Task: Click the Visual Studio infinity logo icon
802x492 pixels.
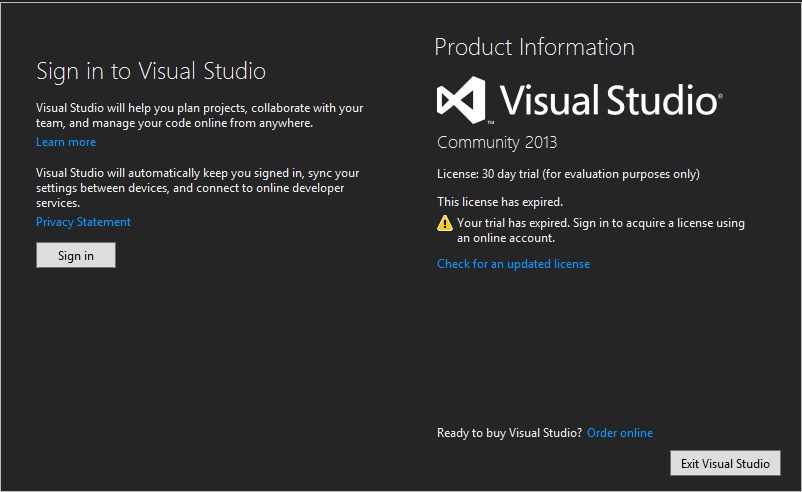Action: [x=460, y=100]
